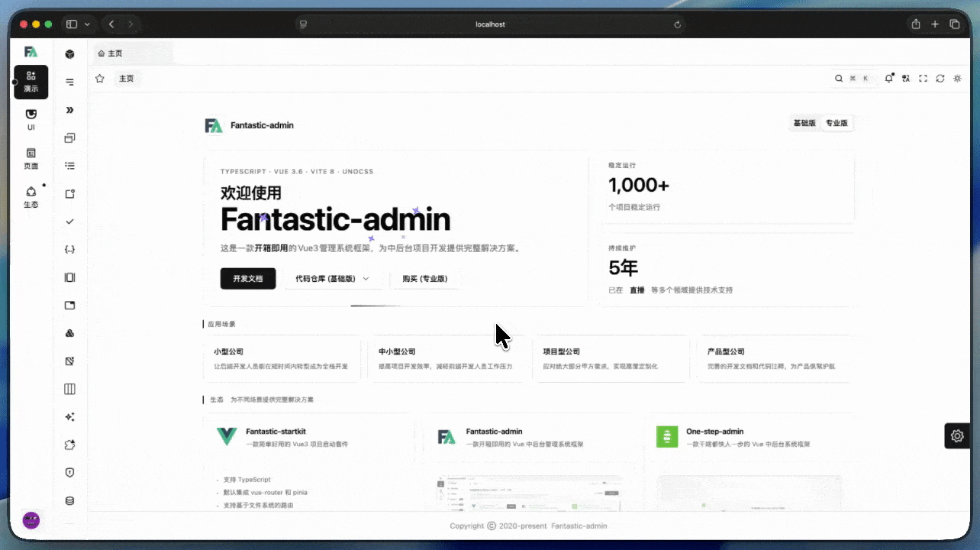This screenshot has width=980, height=550.
Task: Click the refresh page icon
Action: coord(940,79)
